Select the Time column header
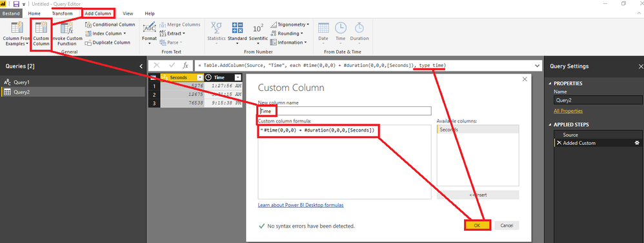This screenshot has width=644, height=243. (x=223, y=77)
